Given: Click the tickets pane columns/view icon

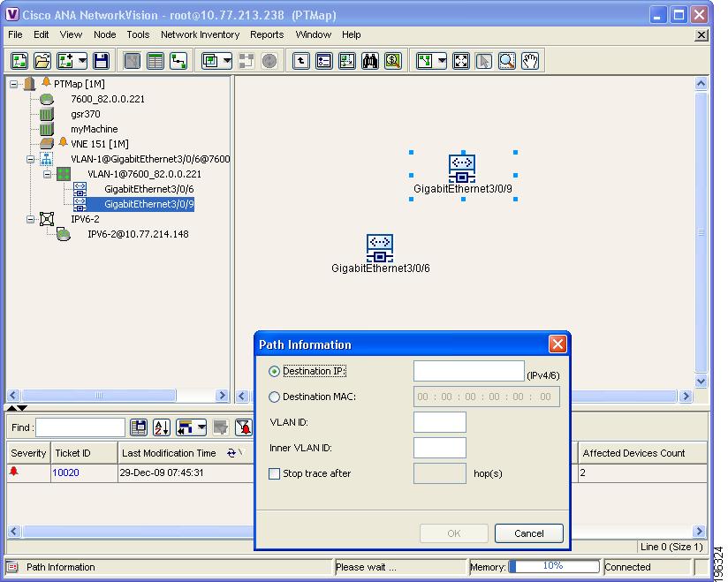Looking at the screenshot, I should pos(185,427).
